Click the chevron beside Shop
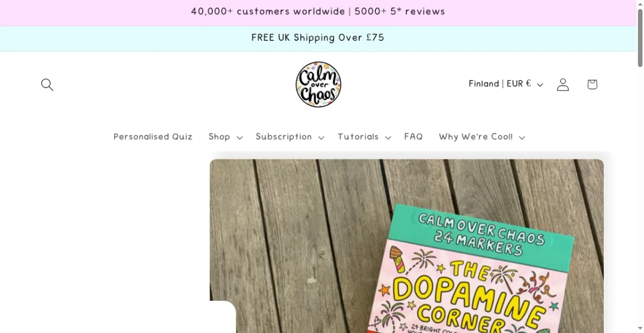644x333 pixels. click(x=239, y=137)
